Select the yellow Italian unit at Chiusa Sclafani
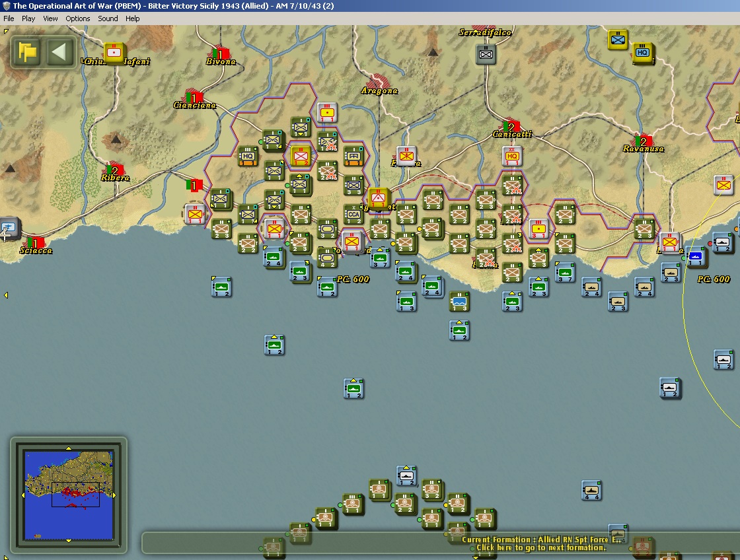740x560 pixels. pos(114,52)
